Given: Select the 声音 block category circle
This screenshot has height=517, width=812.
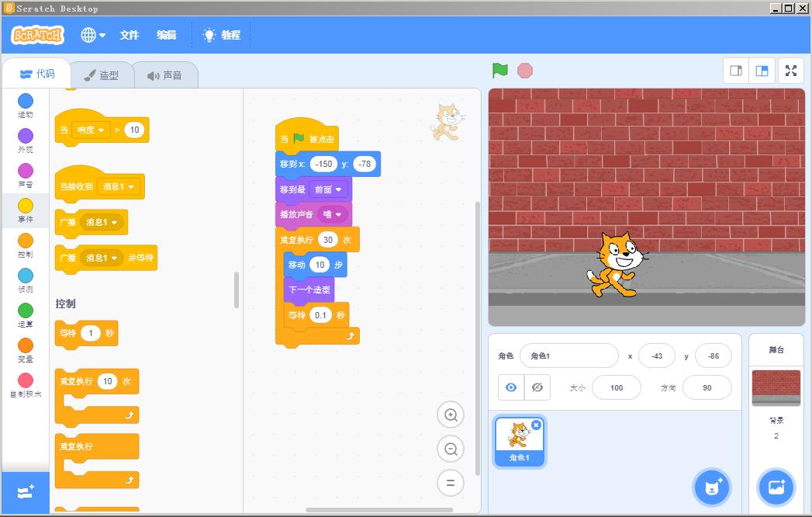Looking at the screenshot, I should tap(26, 171).
